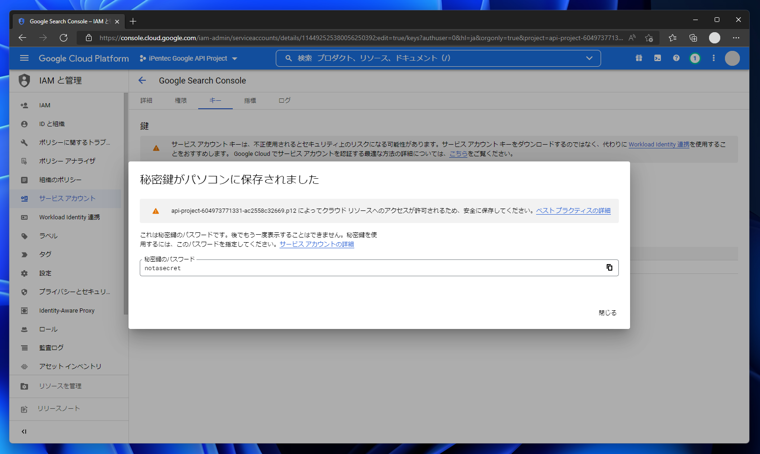Click the lock site-info icon in address bar
The image size is (760, 454).
click(x=88, y=38)
